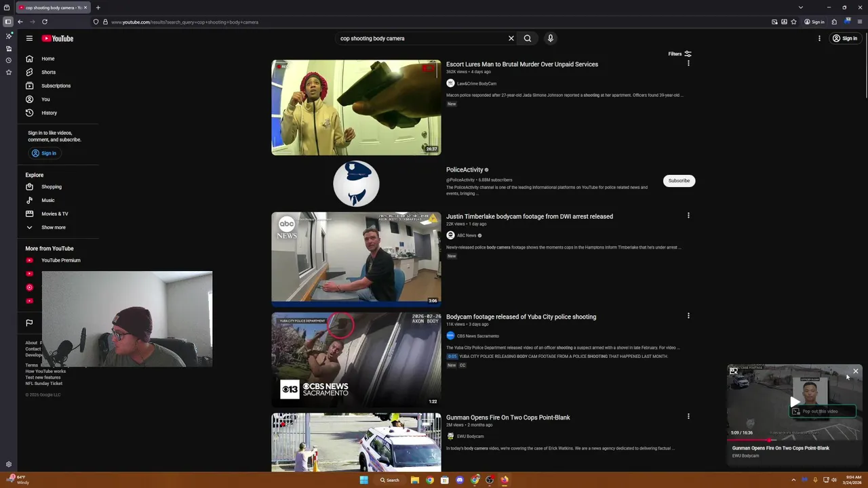The height and width of the screenshot is (488, 868).
Task: Show hidden system tray icons
Action: click(x=793, y=480)
